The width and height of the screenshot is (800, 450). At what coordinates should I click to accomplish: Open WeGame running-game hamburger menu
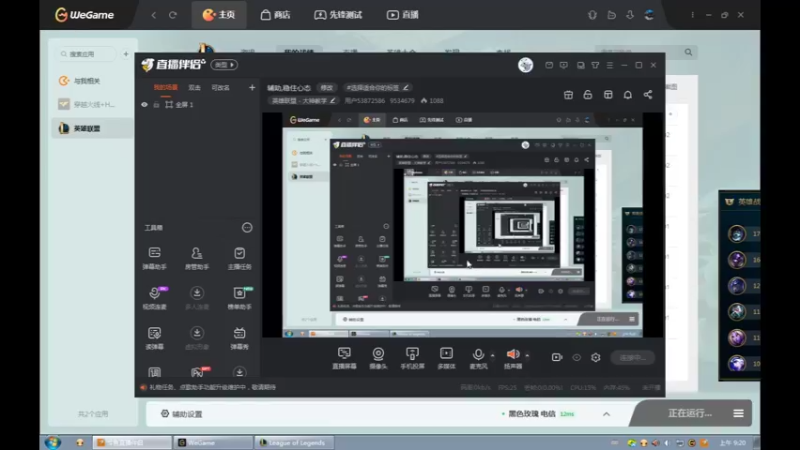click(x=738, y=413)
